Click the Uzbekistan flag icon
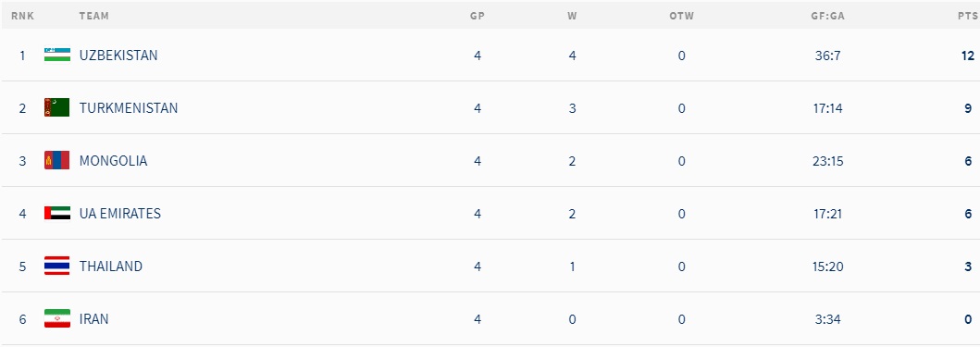 [x=56, y=55]
